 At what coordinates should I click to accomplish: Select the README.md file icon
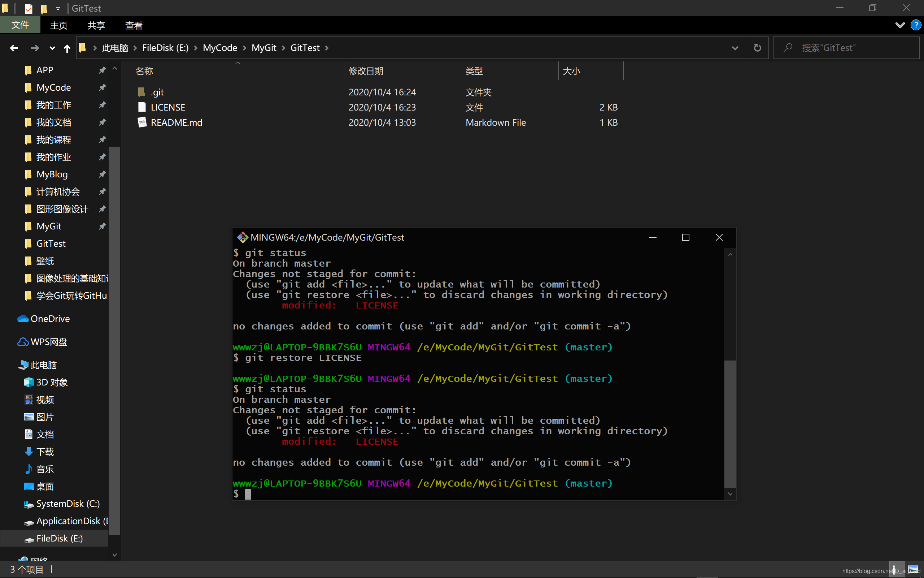click(x=141, y=122)
